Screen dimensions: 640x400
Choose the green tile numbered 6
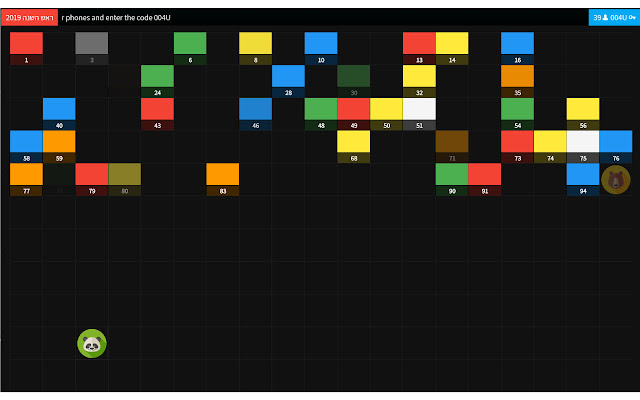190,48
